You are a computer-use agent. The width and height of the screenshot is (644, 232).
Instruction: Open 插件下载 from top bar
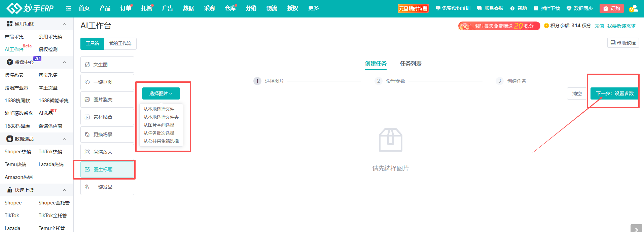pos(547,8)
